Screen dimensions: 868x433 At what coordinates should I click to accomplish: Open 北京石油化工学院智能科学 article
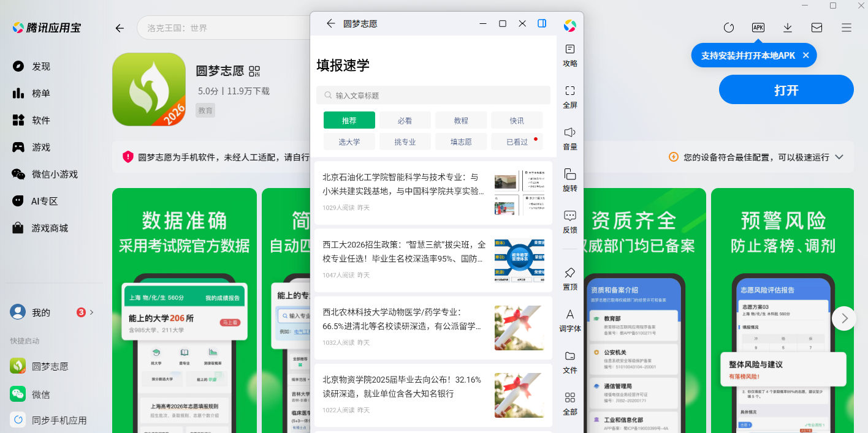coord(433,193)
